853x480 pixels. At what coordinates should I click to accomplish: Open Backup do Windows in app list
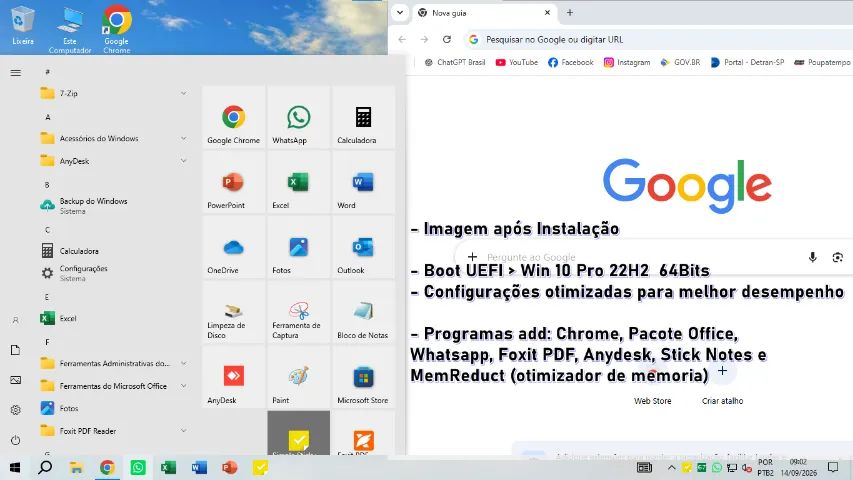(114, 206)
